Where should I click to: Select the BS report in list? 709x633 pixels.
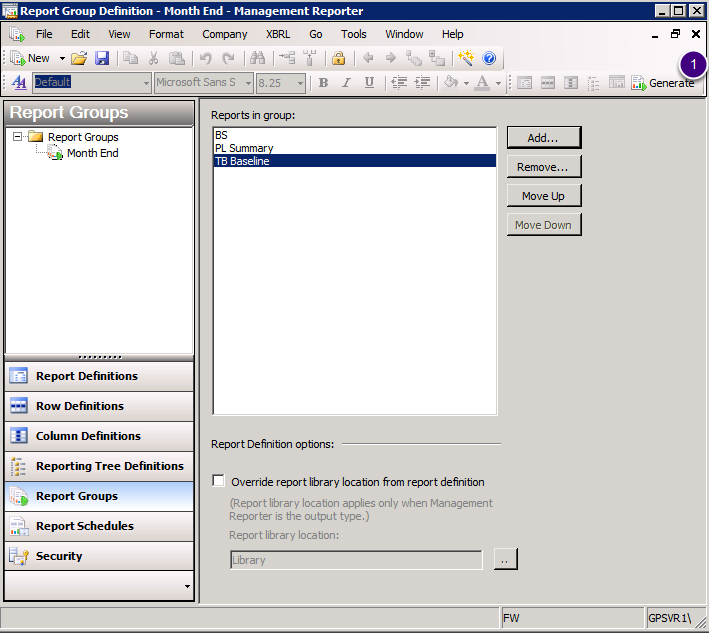coord(354,135)
